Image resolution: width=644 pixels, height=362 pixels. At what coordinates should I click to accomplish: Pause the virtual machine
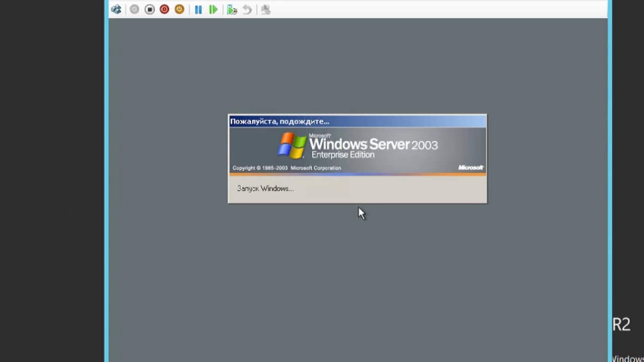click(198, 9)
